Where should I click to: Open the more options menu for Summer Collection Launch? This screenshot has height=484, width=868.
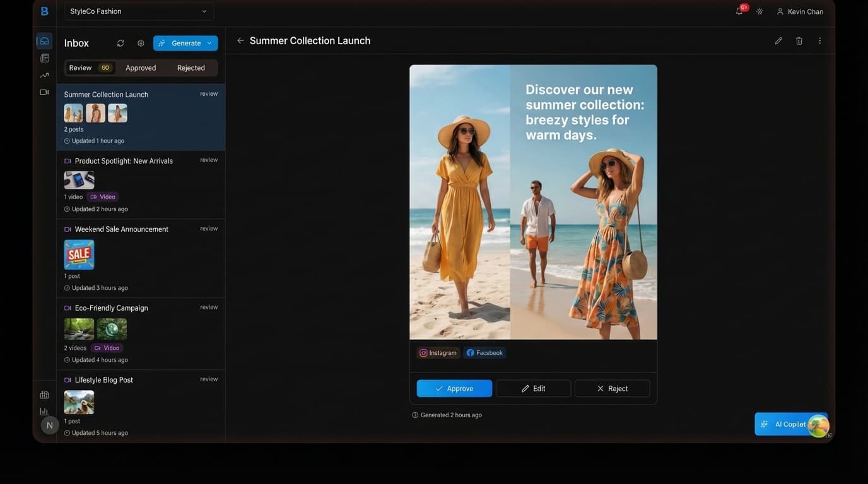819,40
